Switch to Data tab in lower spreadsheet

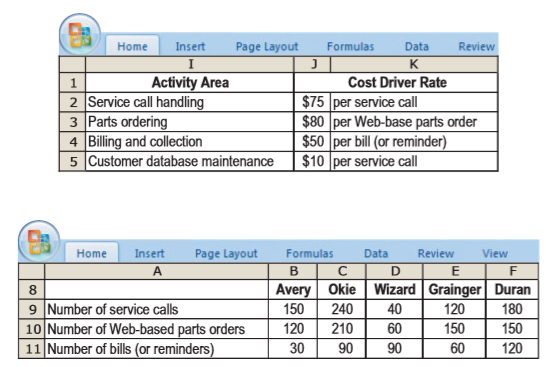[376, 253]
